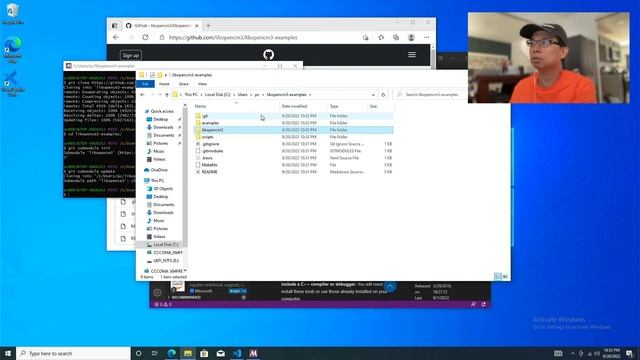Open the View ribbon tab

[x=202, y=84]
